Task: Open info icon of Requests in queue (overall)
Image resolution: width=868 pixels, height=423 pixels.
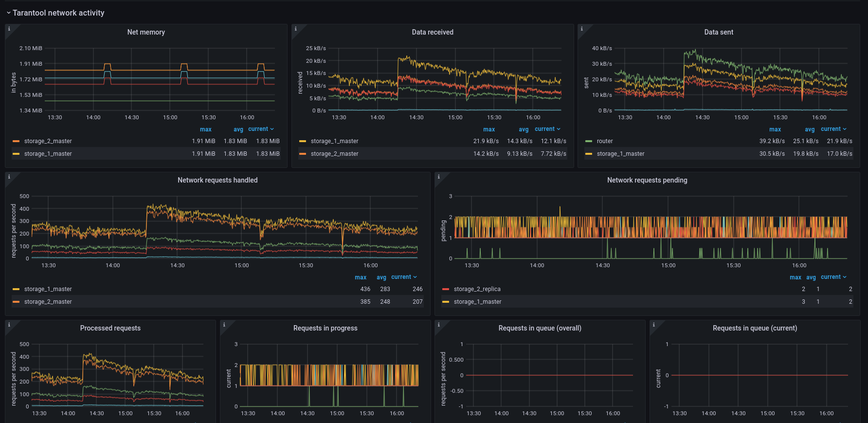Action: click(x=439, y=325)
